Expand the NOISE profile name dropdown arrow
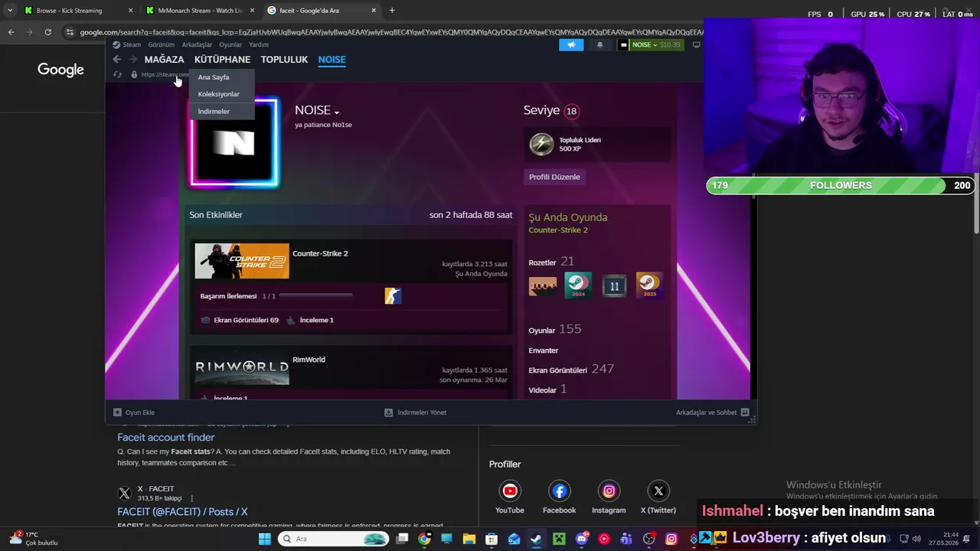Screen dimensions: 980x551 pyautogui.click(x=336, y=112)
